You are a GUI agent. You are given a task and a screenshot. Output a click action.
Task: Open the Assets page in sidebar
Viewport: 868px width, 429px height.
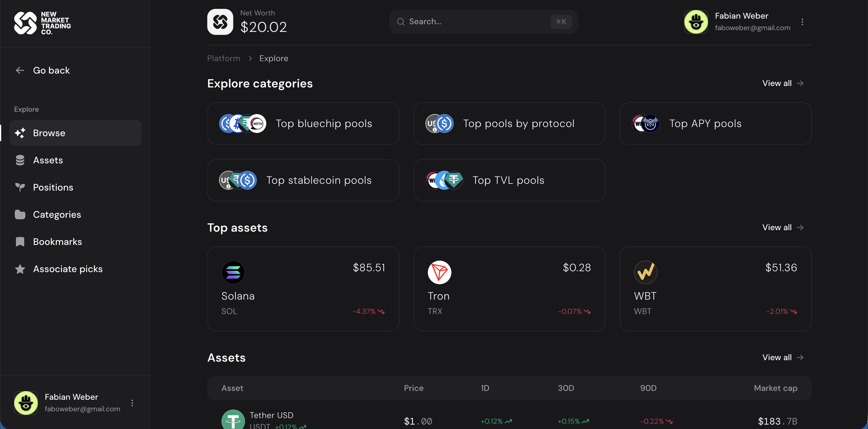click(x=48, y=160)
